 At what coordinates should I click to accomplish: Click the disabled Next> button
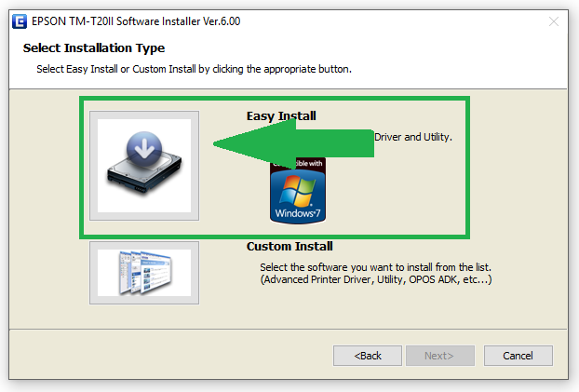[440, 356]
